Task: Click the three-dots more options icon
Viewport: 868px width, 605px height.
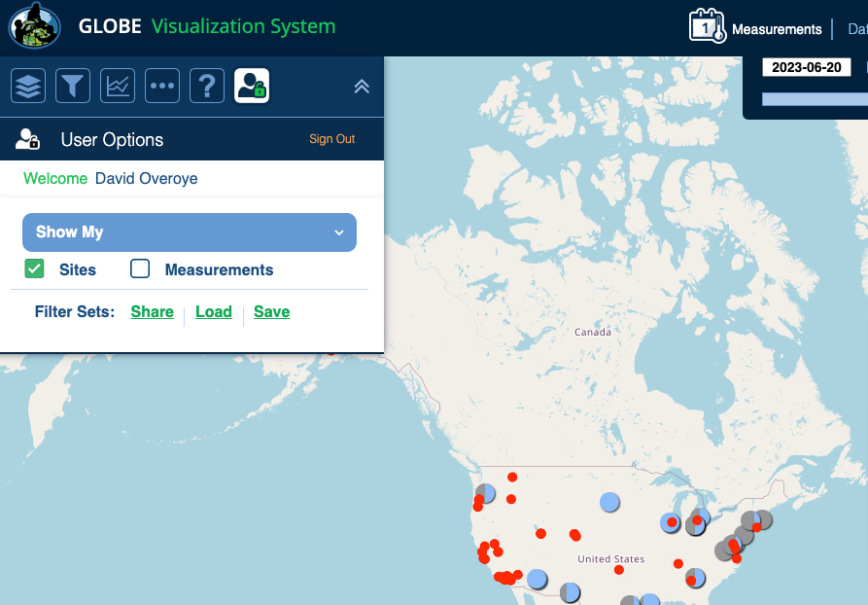Action: (x=162, y=86)
